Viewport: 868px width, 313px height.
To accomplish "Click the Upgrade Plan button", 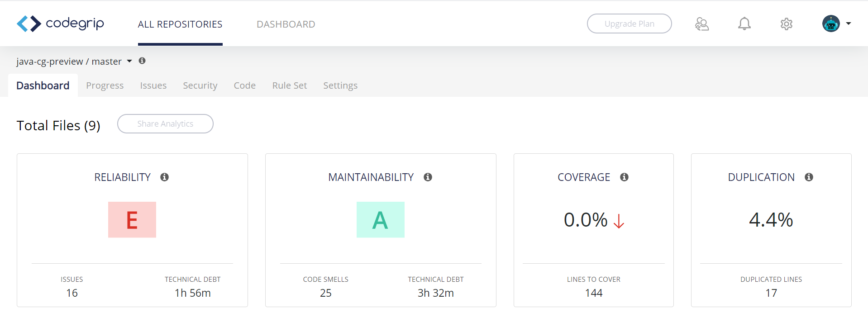I will pos(629,24).
